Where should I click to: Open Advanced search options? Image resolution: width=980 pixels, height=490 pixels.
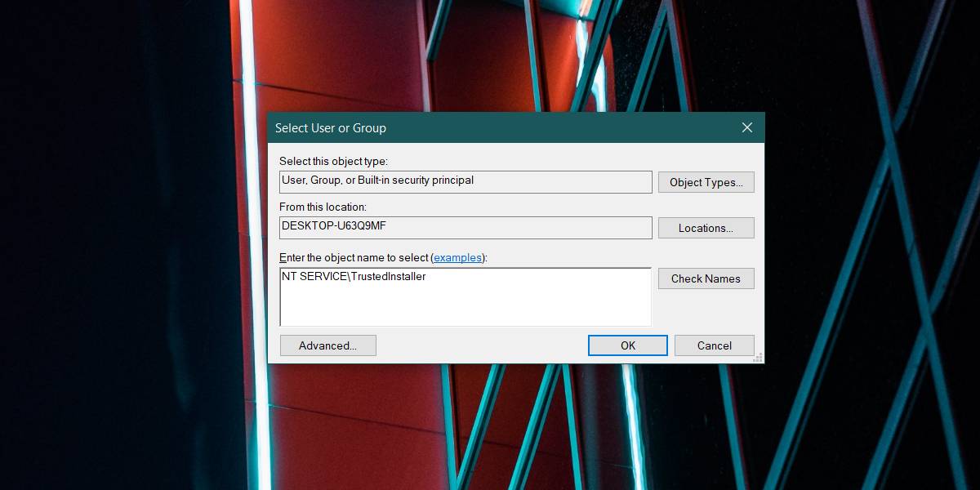click(327, 345)
